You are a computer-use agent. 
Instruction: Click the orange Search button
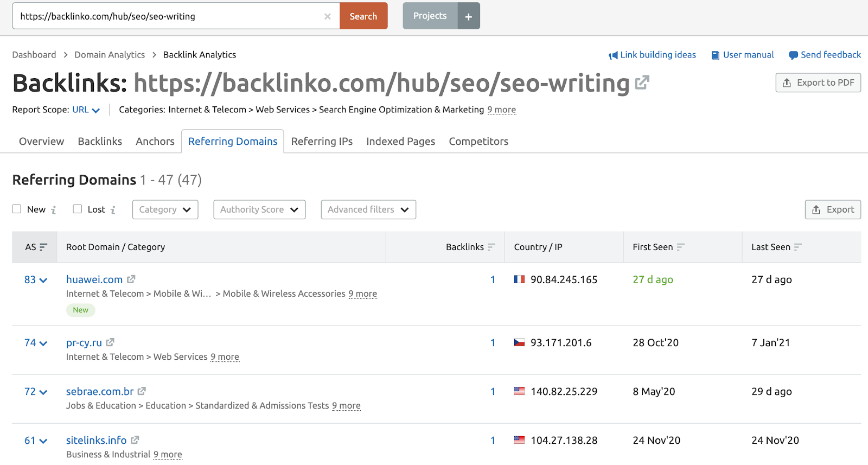[363, 16]
